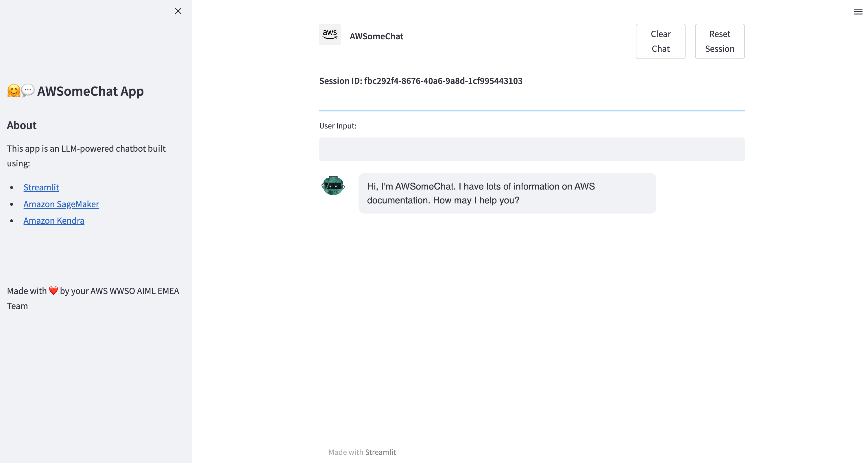Click into the User Input text field

(x=532, y=149)
